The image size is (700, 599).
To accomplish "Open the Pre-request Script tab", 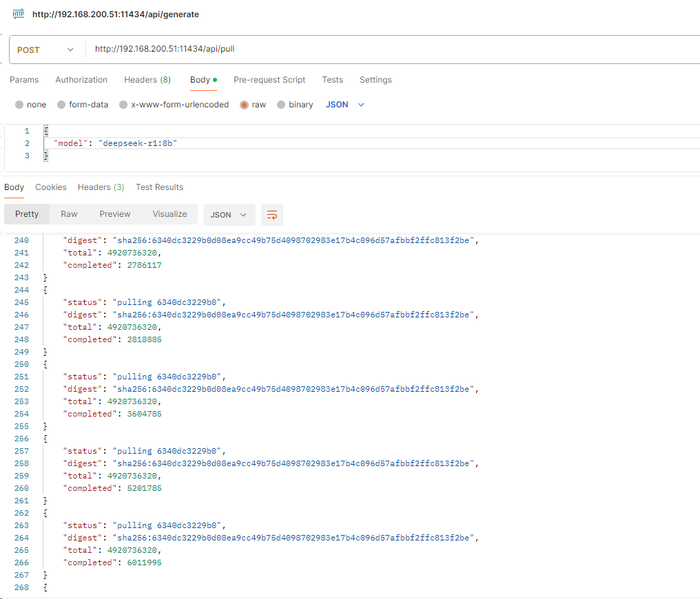I will pos(269,80).
